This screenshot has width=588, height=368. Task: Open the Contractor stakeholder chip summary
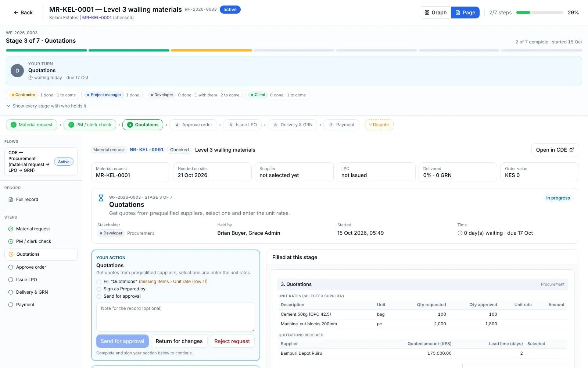(43, 95)
